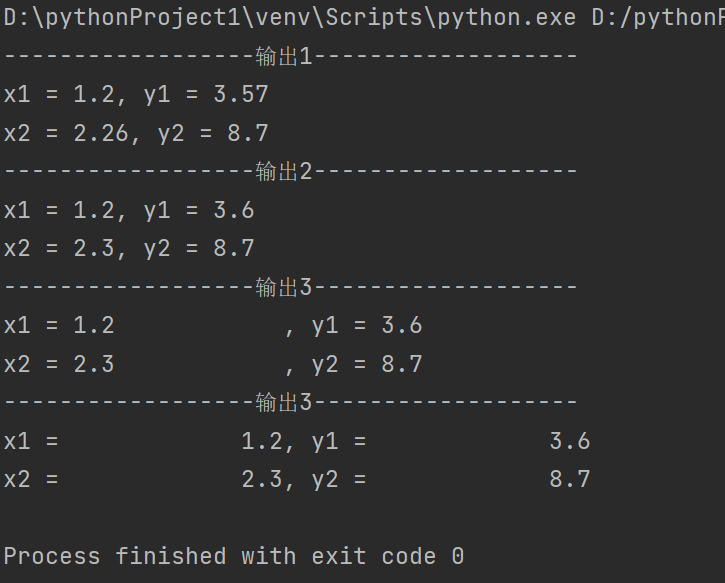Click the python.exe interpreter path text

coord(290,19)
